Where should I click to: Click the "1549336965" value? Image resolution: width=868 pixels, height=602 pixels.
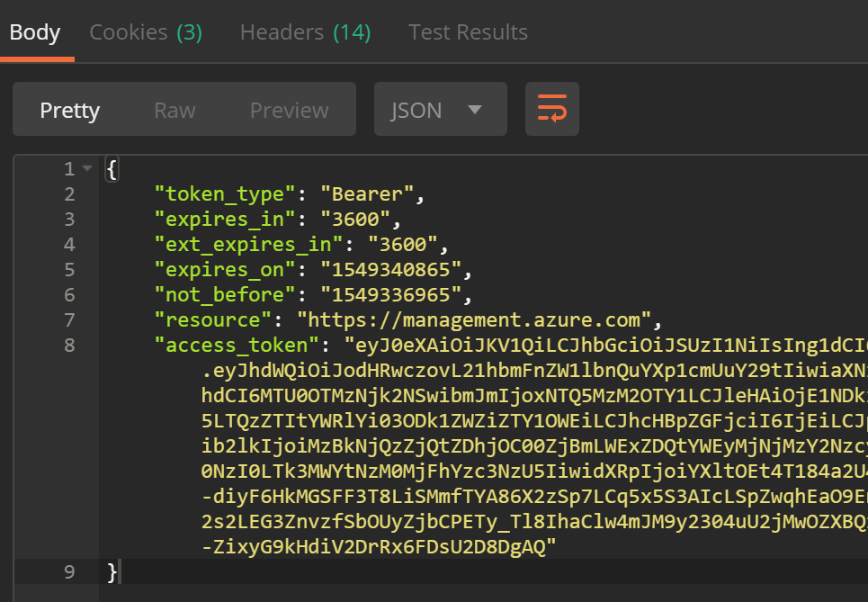point(390,294)
